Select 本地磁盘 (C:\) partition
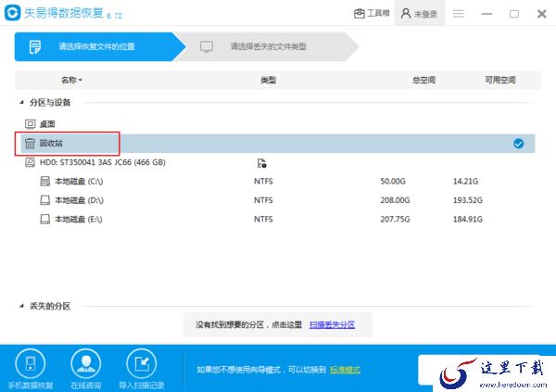556x392 pixels. (79, 182)
